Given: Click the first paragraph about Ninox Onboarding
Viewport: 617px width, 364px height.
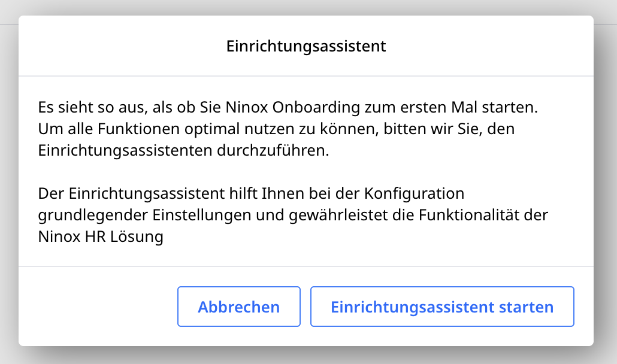Looking at the screenshot, I should pos(288,129).
